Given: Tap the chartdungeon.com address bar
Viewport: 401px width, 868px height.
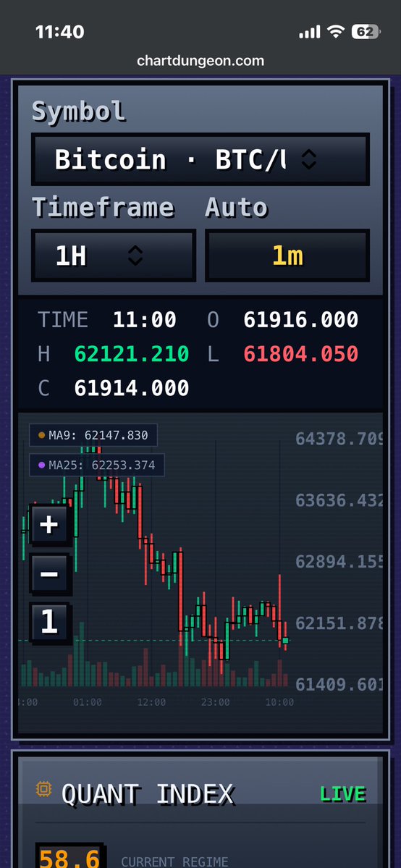Looking at the screenshot, I should point(200,60).
